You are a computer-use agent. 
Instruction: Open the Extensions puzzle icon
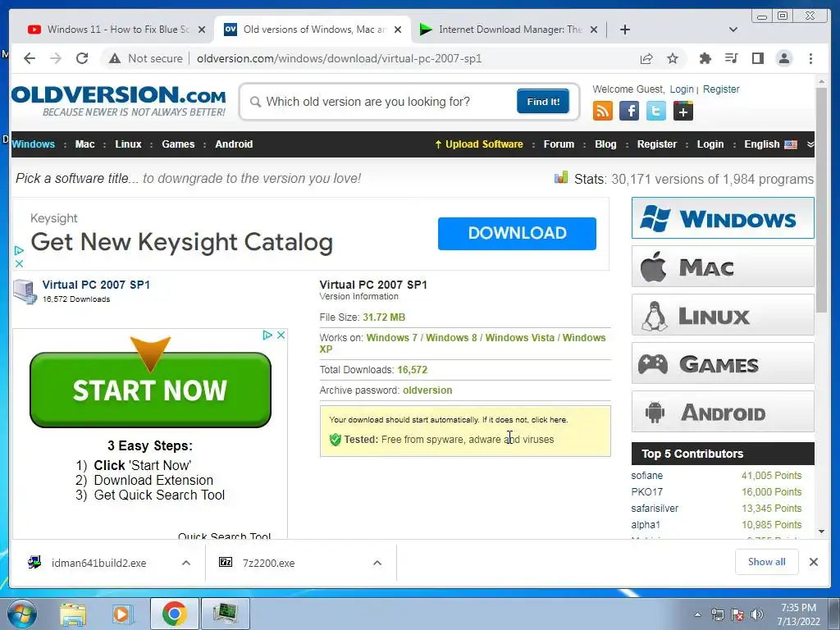pos(705,58)
